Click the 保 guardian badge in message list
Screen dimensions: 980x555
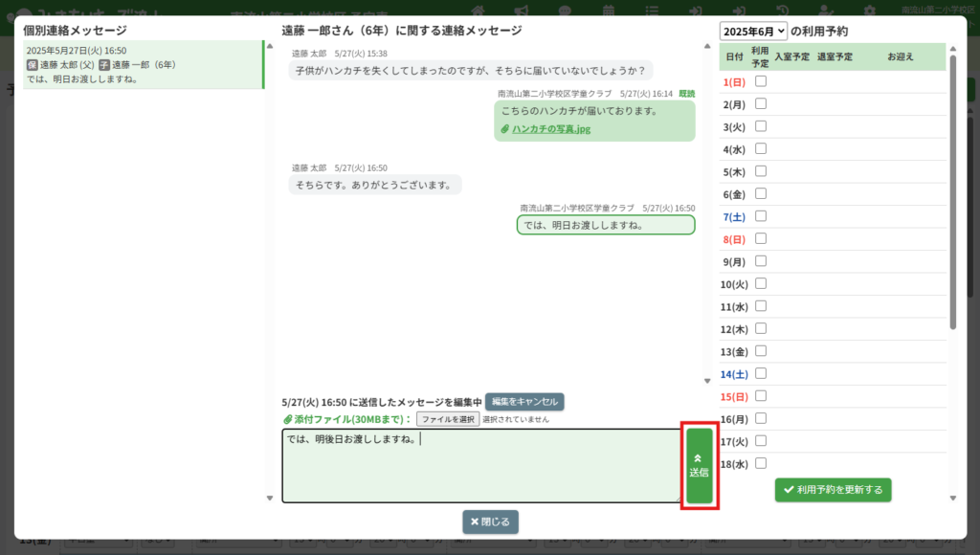pos(33,65)
